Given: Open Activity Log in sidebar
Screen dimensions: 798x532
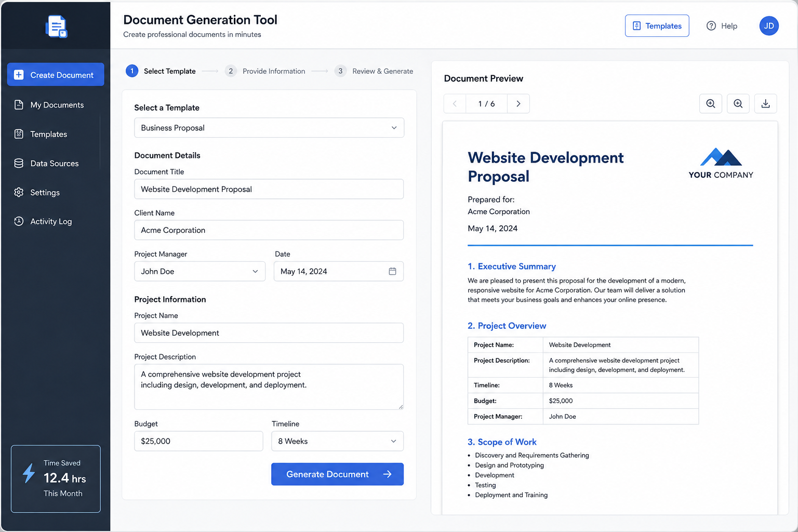Looking at the screenshot, I should 56,221.
